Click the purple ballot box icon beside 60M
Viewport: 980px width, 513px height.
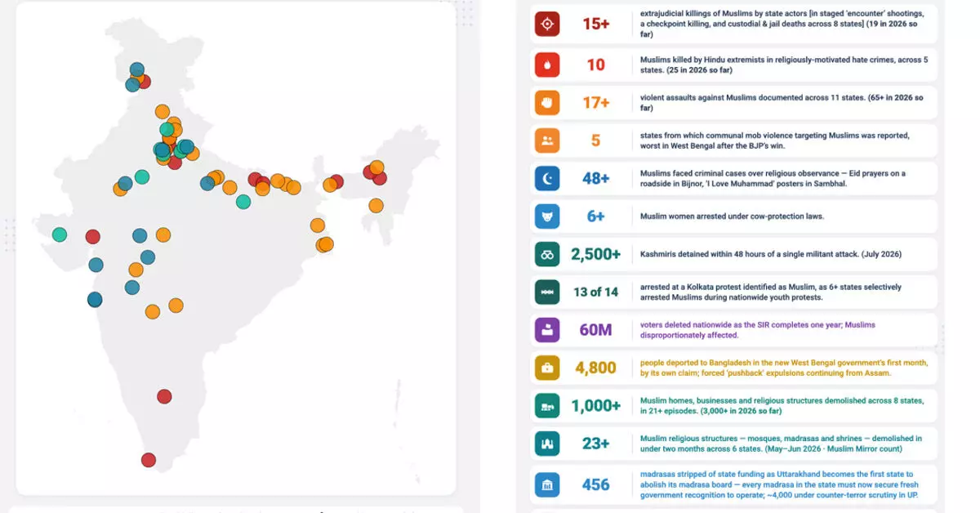point(547,330)
